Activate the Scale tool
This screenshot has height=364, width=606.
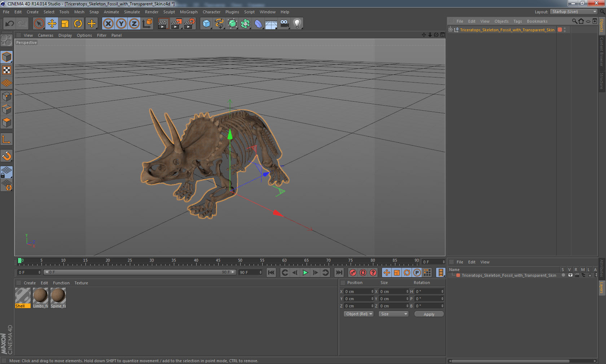(65, 24)
